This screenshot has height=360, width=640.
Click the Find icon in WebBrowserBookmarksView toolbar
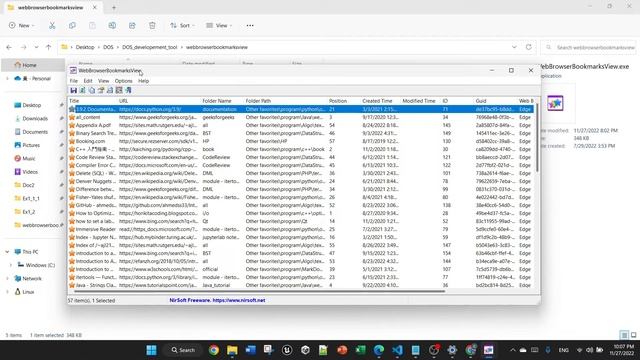coord(110,90)
